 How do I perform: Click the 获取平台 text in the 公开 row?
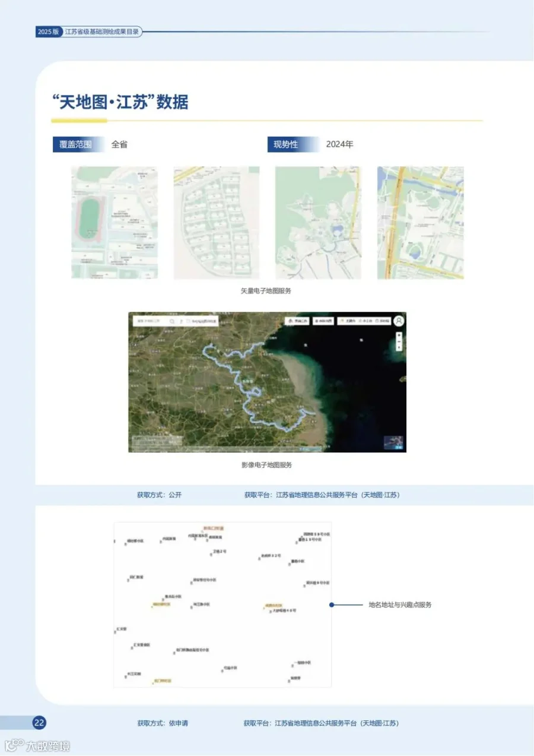coord(322,495)
